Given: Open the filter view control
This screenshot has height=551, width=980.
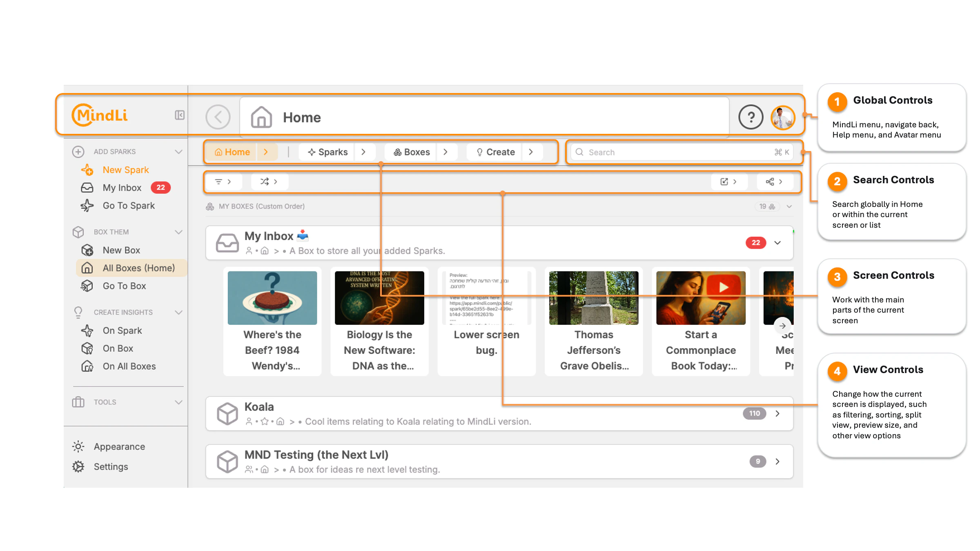Looking at the screenshot, I should (x=223, y=182).
